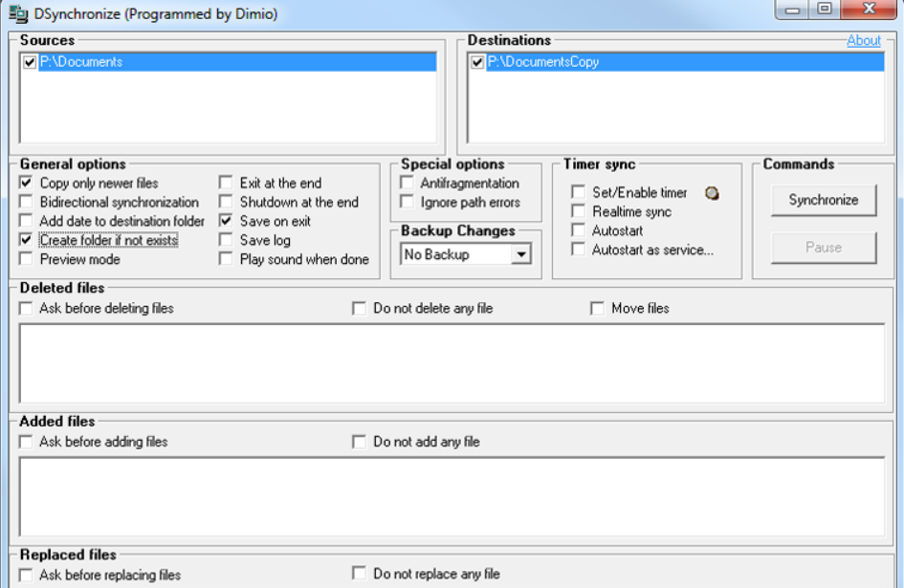This screenshot has width=904, height=588.
Task: Enable Shutdown at the end
Action: point(227,202)
